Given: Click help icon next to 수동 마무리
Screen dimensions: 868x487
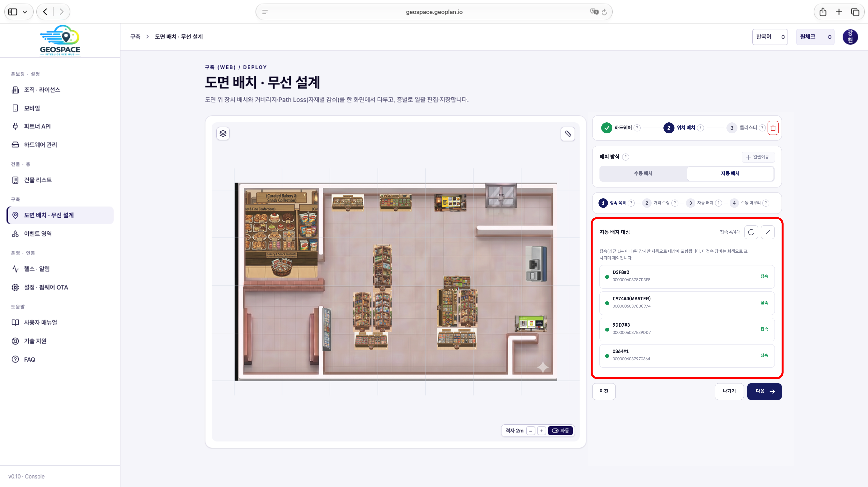Looking at the screenshot, I should pyautogui.click(x=766, y=203).
